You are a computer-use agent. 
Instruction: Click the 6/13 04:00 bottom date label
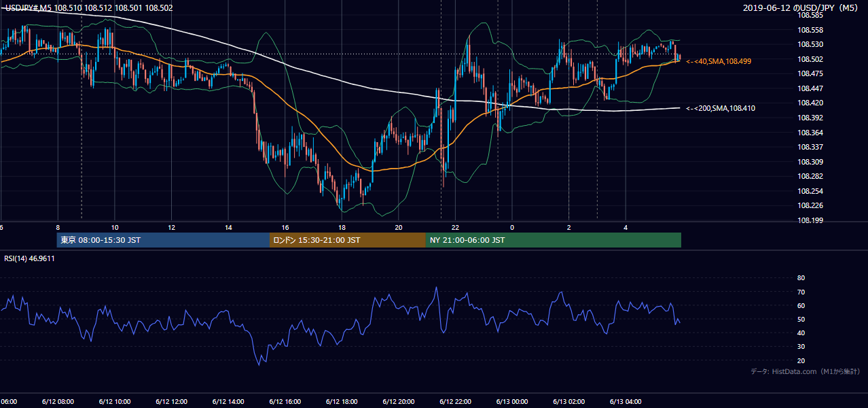(626, 401)
